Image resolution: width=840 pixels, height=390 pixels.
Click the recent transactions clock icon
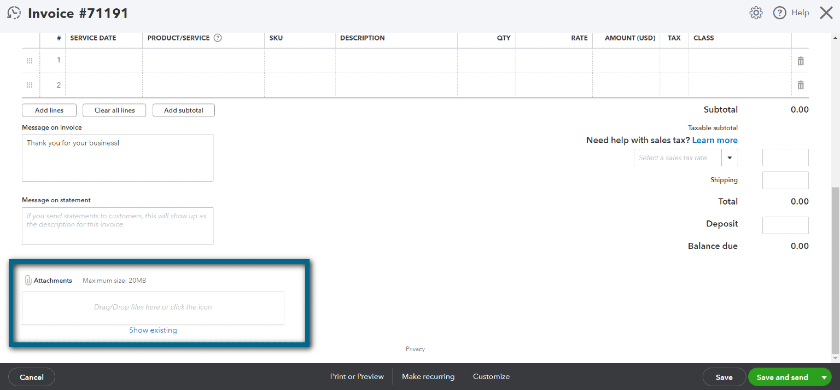click(14, 13)
